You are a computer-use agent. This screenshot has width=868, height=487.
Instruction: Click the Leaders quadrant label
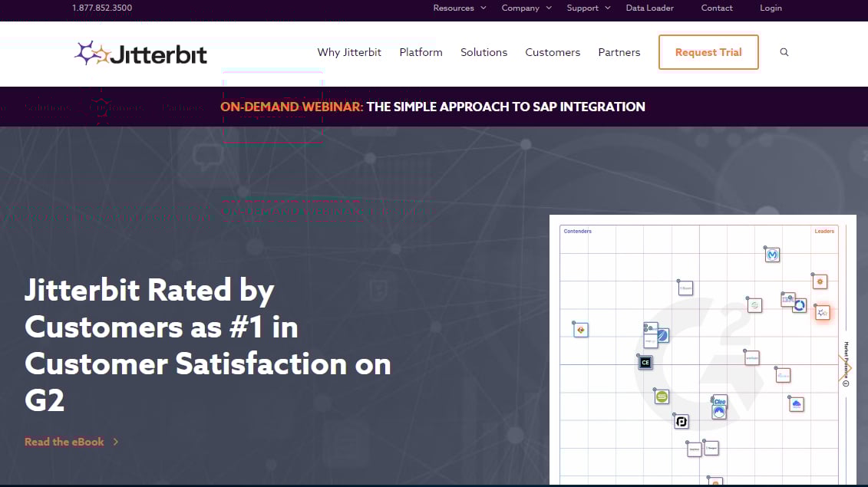pos(823,232)
